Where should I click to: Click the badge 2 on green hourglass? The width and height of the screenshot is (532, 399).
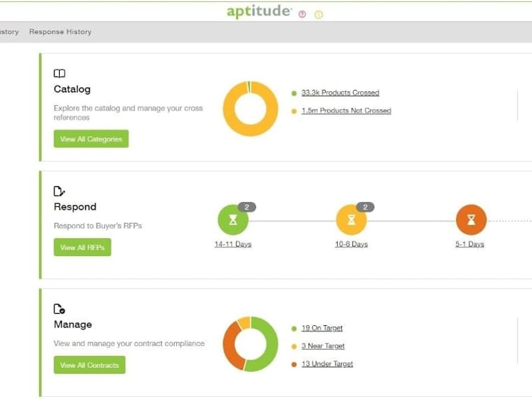(247, 207)
